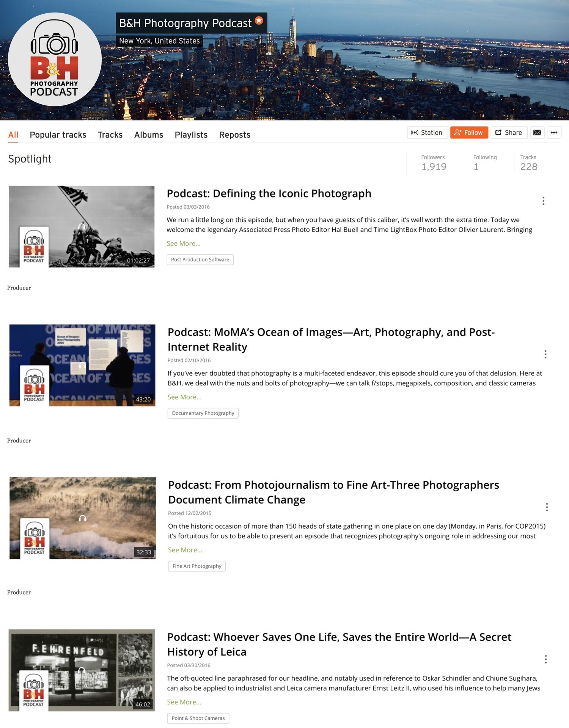Viewport: 569px width, 728px height.
Task: Click the 46:02 duration label
Action: tap(143, 704)
